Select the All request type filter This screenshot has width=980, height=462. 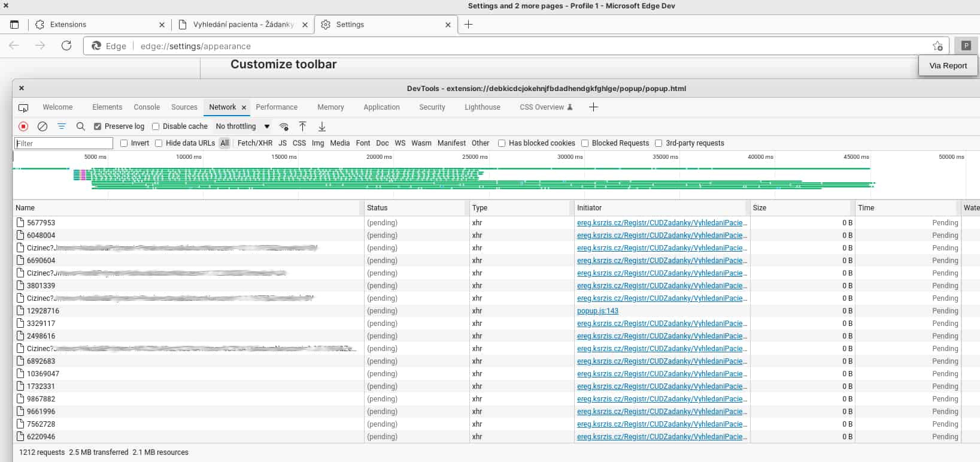(x=224, y=143)
